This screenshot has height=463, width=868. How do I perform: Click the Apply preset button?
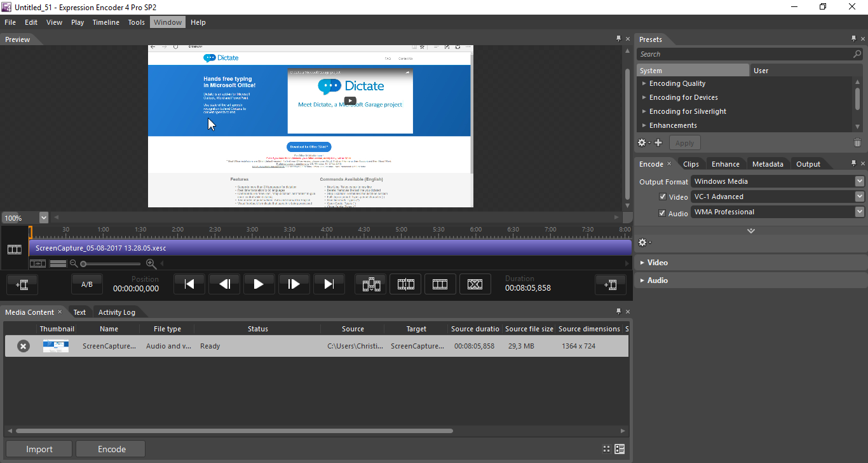click(x=684, y=143)
